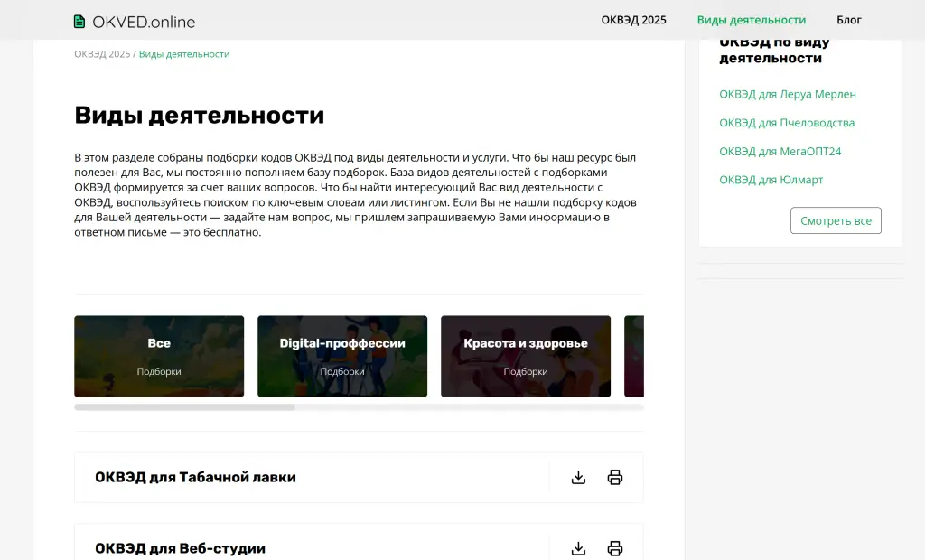This screenshot has height=560, width=925.
Task: Open the Digital-проффессии collection card
Action: click(x=342, y=356)
